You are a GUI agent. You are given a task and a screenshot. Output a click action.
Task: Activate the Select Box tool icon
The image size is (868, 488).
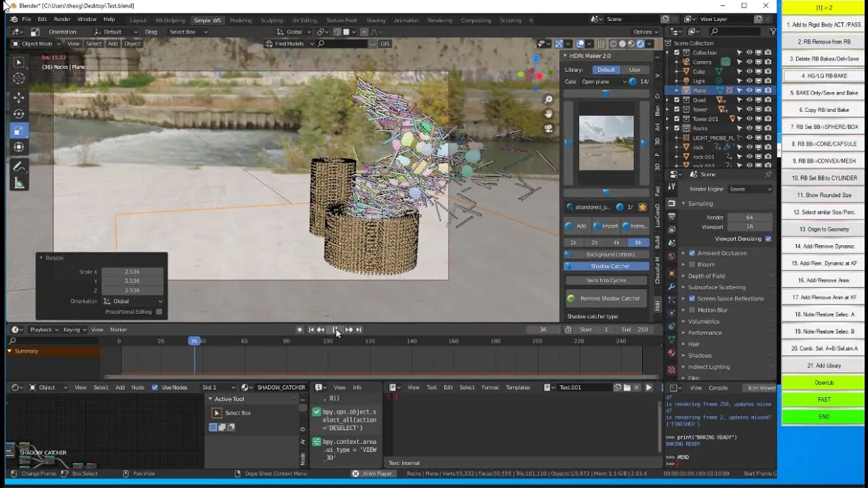(x=19, y=62)
